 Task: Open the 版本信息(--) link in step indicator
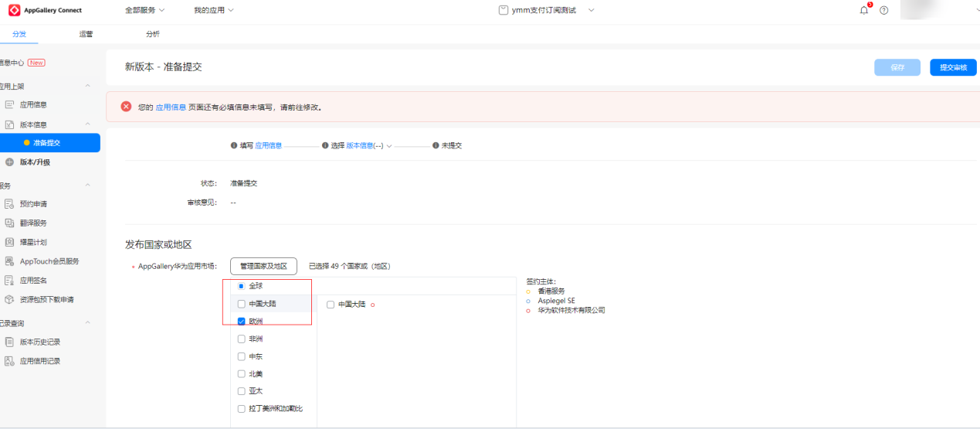click(365, 145)
